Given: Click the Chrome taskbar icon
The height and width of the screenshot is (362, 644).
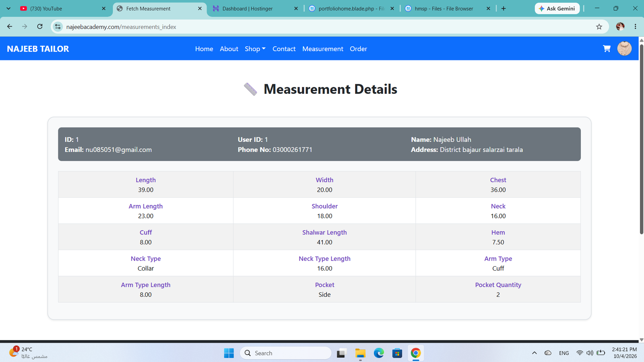Looking at the screenshot, I should pos(416,353).
